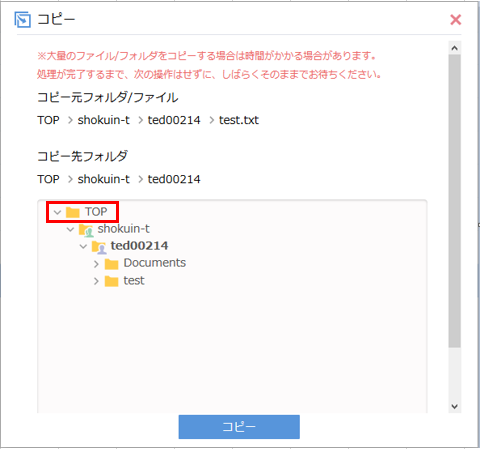Click test.txt in the source breadcrumb
The width and height of the screenshot is (480, 449).
[239, 120]
